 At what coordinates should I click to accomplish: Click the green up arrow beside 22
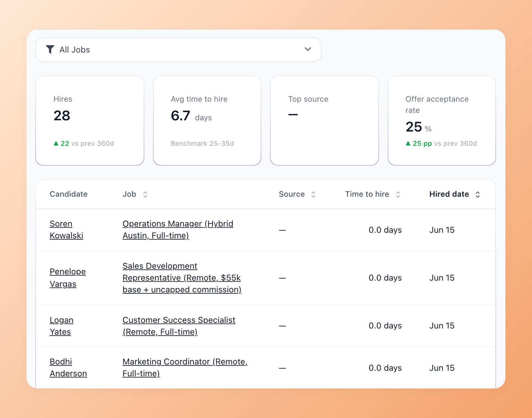pyautogui.click(x=56, y=144)
